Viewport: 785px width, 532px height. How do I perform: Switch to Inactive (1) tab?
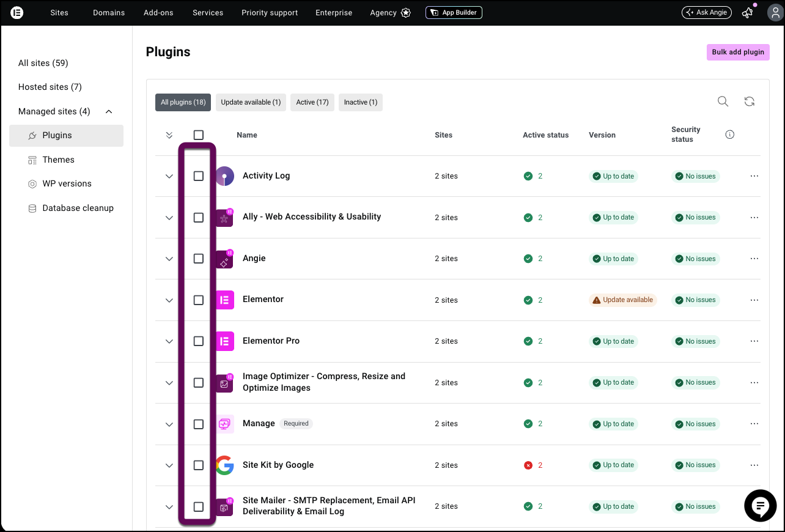(x=361, y=102)
